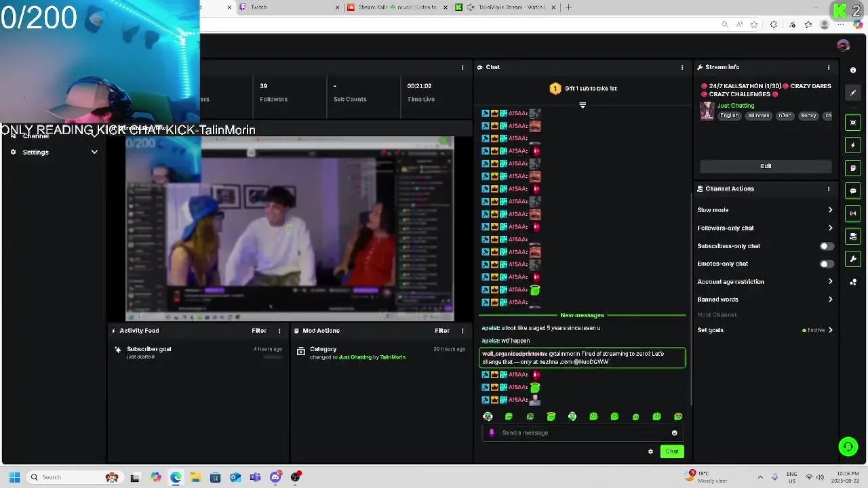Open Discord from the taskbar
868x488 pixels.
(x=275, y=477)
